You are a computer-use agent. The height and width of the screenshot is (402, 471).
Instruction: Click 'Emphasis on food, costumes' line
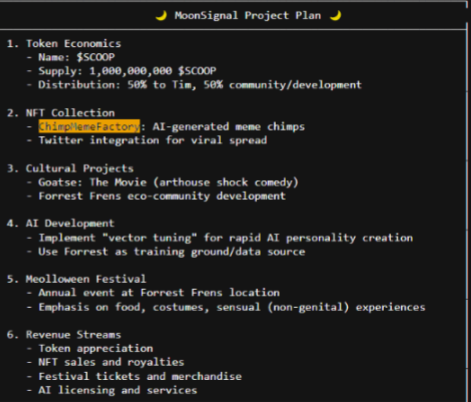pyautogui.click(x=226, y=307)
